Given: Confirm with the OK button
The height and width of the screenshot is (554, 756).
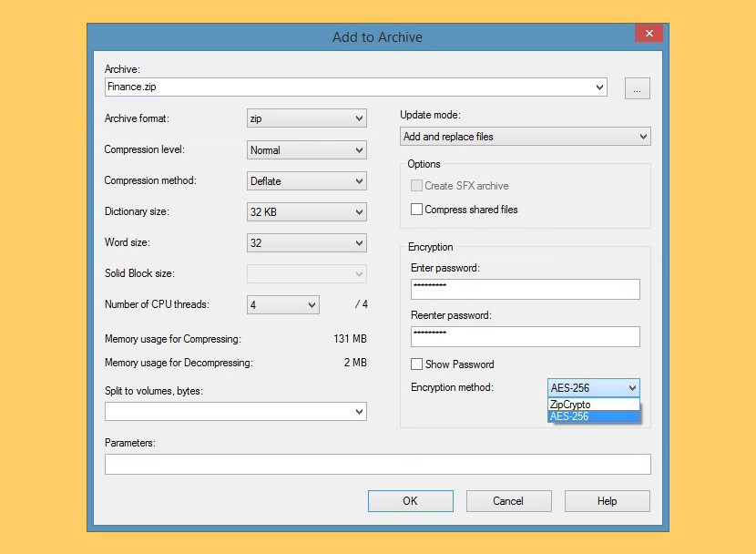Looking at the screenshot, I should pos(410,501).
